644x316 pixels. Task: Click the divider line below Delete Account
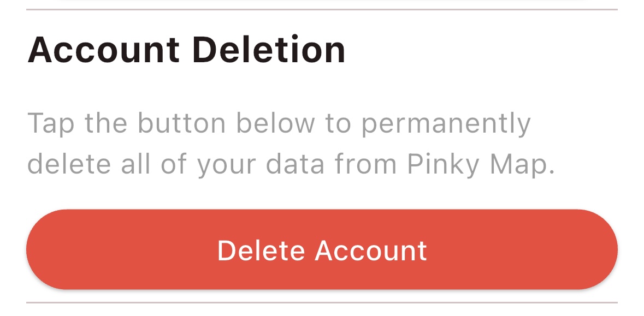click(322, 302)
